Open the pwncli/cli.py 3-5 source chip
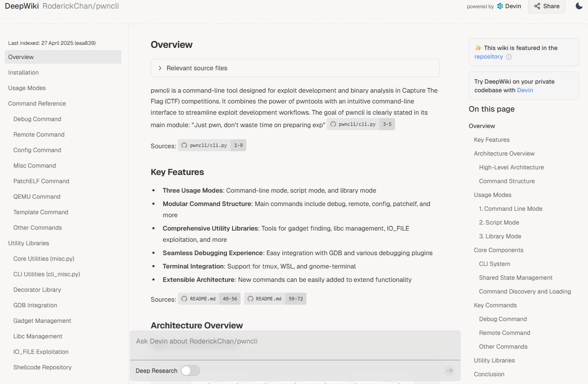The height and width of the screenshot is (384, 588). click(x=361, y=124)
